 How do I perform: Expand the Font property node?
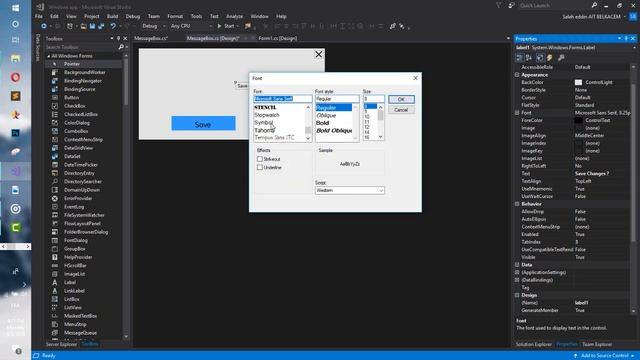(517, 113)
